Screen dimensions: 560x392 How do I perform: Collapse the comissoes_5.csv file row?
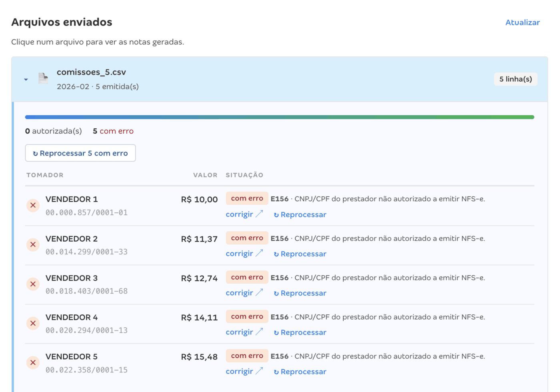(x=26, y=80)
